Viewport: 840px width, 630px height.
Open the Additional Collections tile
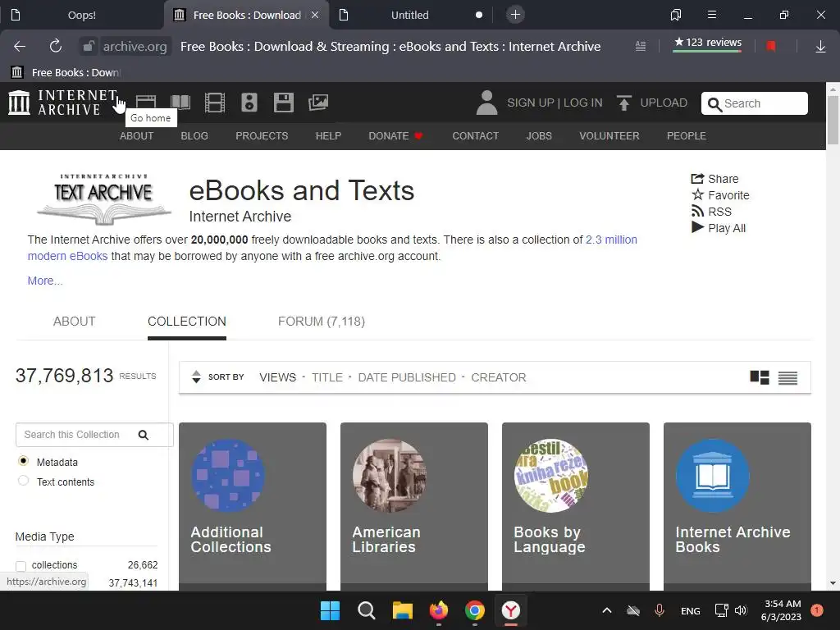253,506
